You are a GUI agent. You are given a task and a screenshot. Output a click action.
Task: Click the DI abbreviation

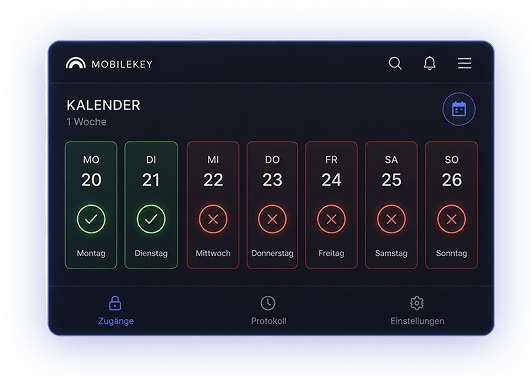(151, 160)
